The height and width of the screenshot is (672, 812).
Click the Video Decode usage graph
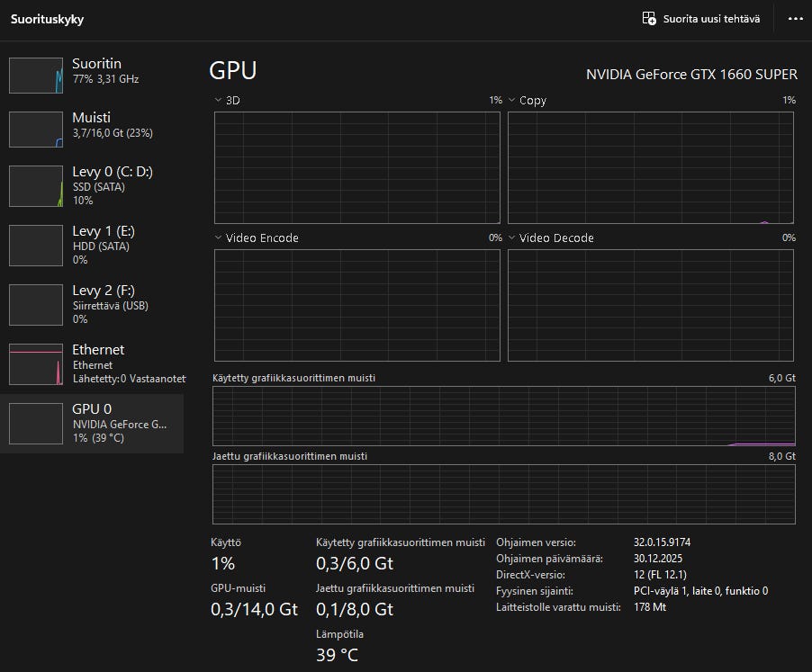pos(650,306)
